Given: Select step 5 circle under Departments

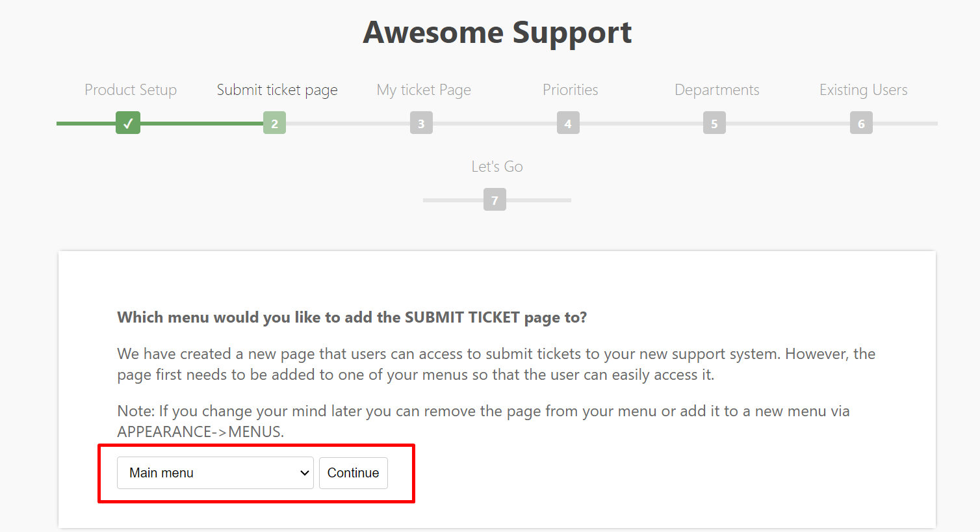Looking at the screenshot, I should tap(715, 122).
